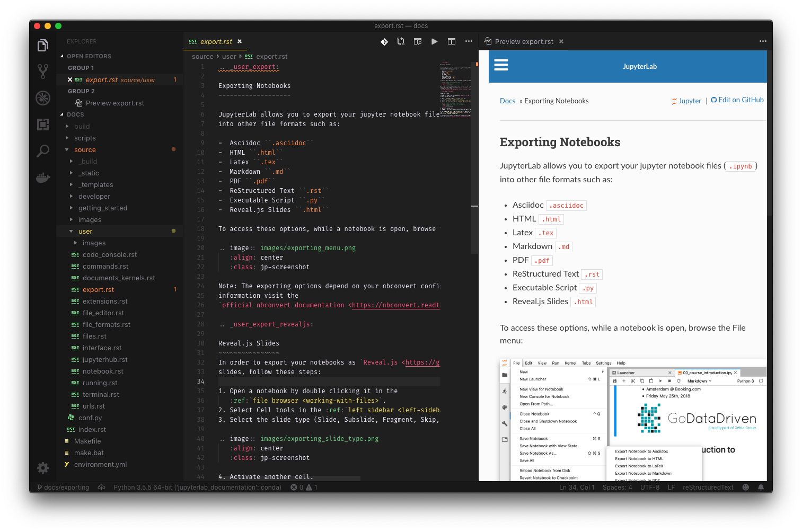Click the source breadcrumb in editor
Screen dimensions: 802x532
click(202, 56)
